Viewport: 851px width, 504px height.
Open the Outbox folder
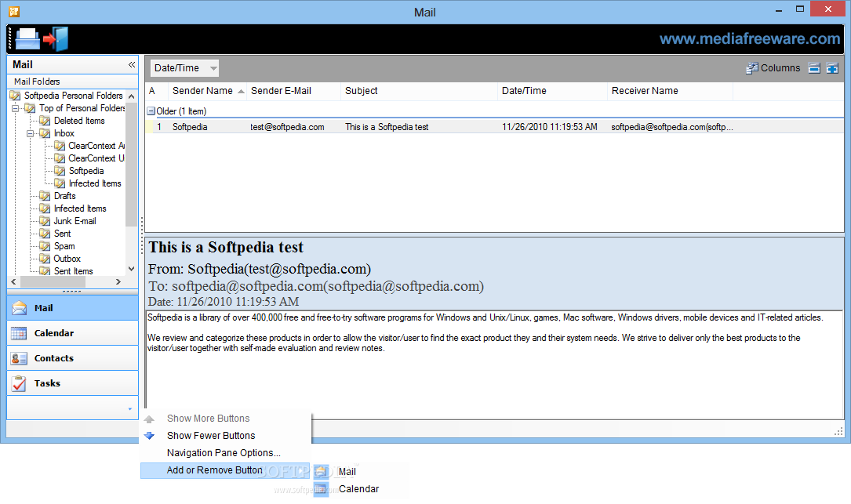tap(67, 259)
